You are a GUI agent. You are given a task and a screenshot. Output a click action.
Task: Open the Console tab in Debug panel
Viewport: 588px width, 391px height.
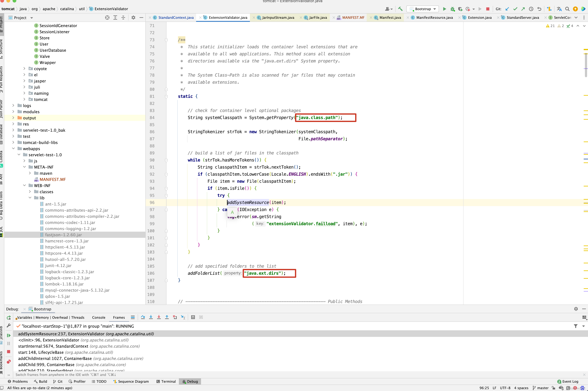(x=99, y=317)
